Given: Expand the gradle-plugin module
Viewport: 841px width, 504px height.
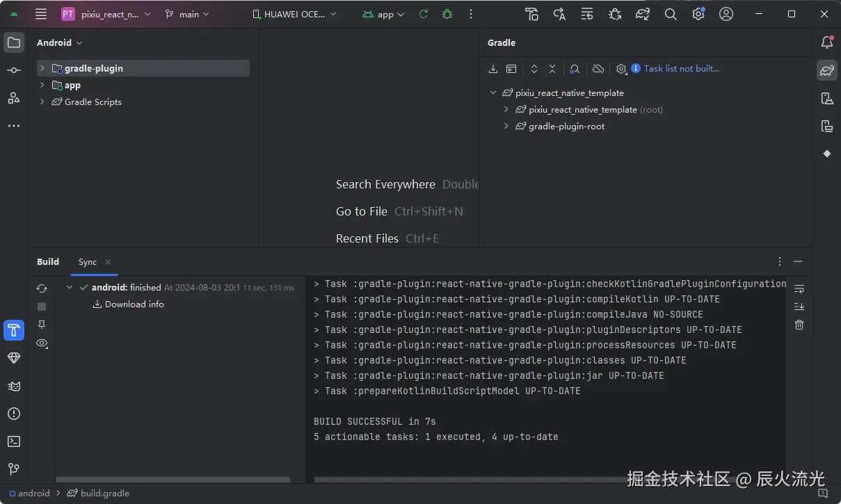Looking at the screenshot, I should coord(42,68).
